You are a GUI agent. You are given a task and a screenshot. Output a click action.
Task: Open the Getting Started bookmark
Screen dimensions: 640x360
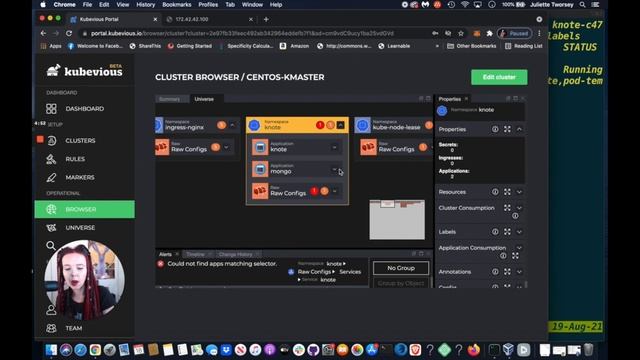[x=190, y=46]
